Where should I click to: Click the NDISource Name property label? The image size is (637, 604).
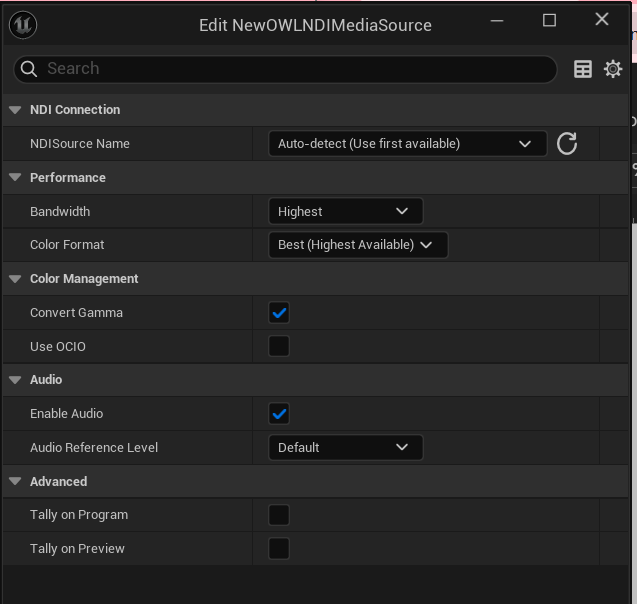pos(80,143)
